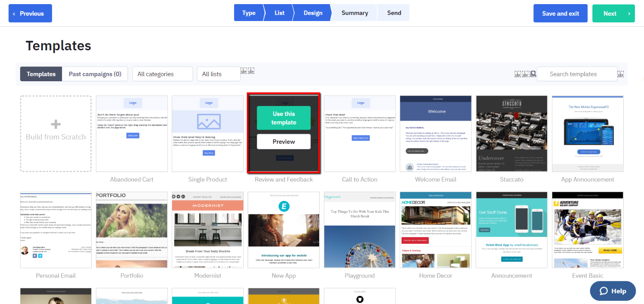Preview the Review and Feedback template
Viewport: 644px width, 304px height.
pos(284,141)
